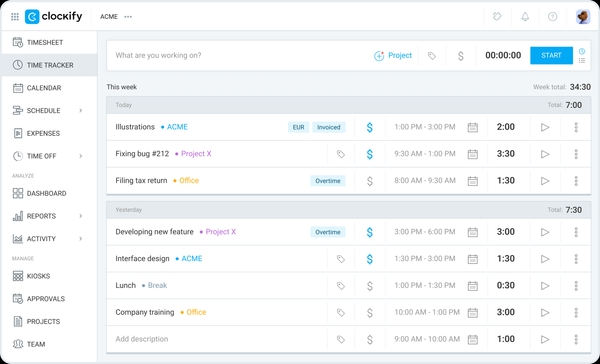Toggle billable for Fixing bug #212
Screen dimensions: 600x364
369,154
